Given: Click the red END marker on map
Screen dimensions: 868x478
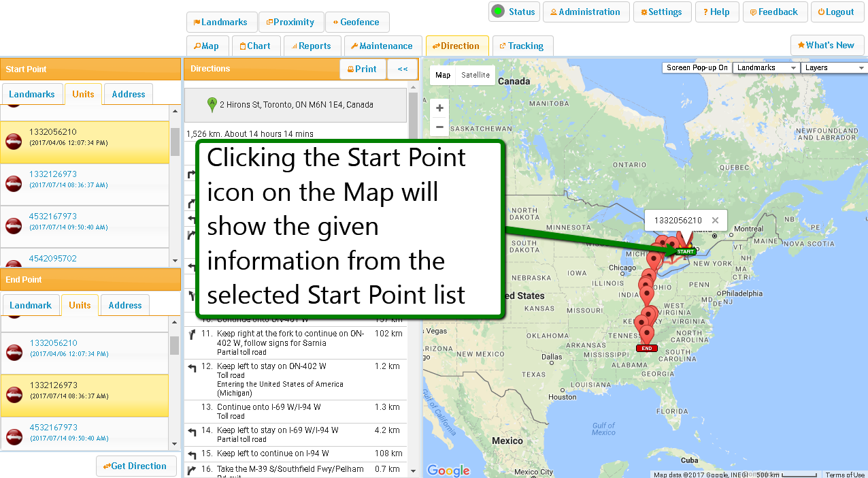Looking at the screenshot, I should coord(646,348).
